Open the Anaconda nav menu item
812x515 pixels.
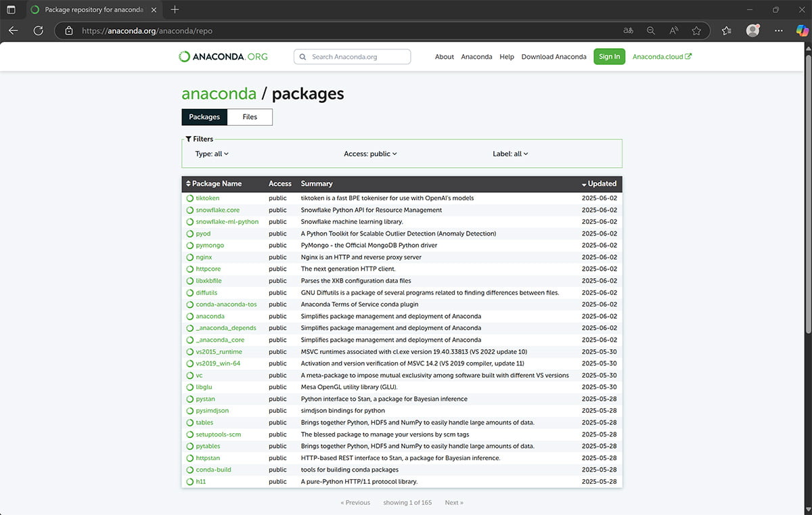(476, 57)
